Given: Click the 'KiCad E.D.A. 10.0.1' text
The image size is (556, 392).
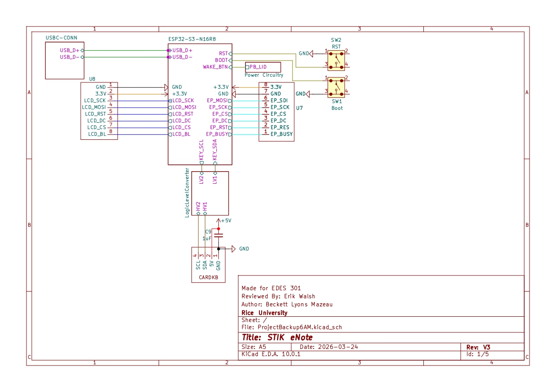Looking at the screenshot, I should click(271, 354).
